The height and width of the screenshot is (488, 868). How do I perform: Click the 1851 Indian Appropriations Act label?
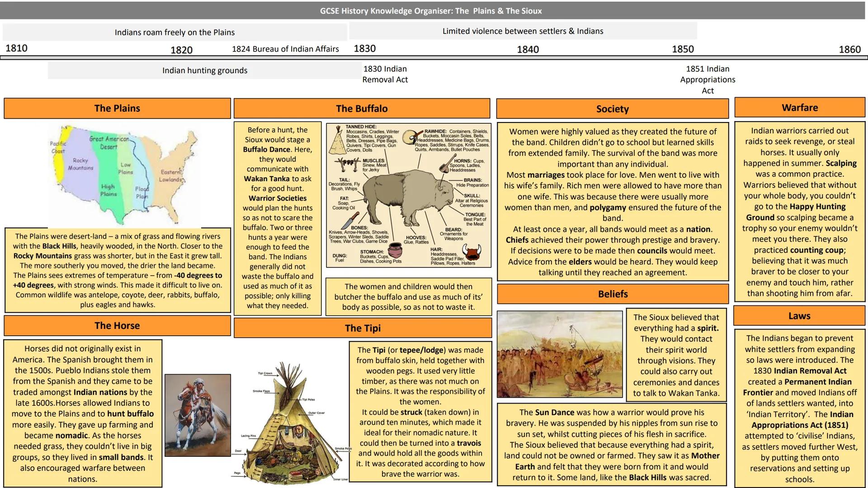[x=708, y=80]
